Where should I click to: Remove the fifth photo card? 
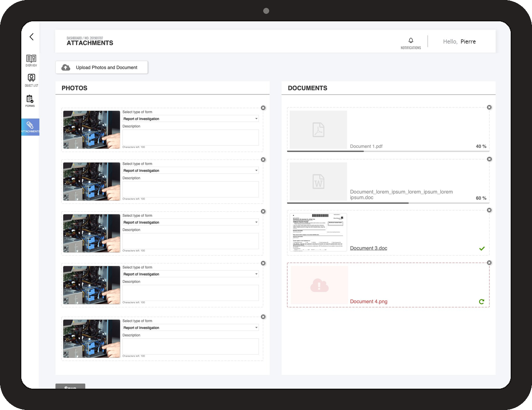(x=263, y=317)
